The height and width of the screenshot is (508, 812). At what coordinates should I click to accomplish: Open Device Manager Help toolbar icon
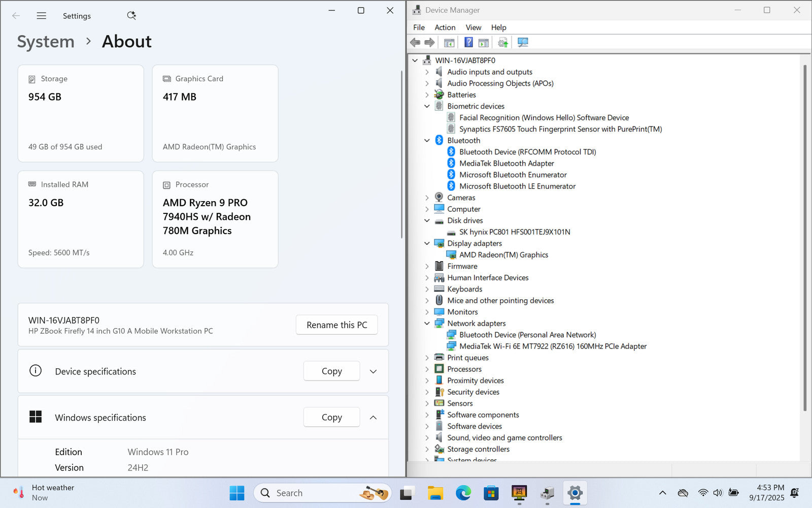click(468, 43)
